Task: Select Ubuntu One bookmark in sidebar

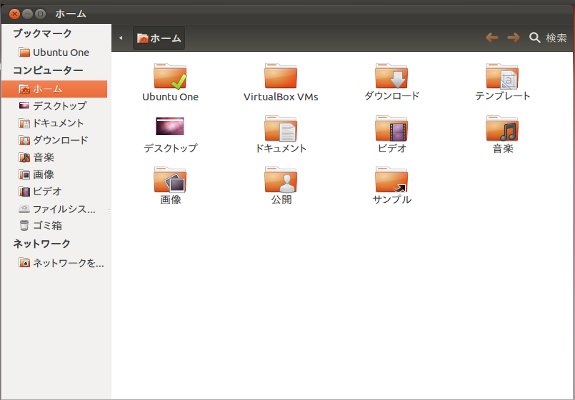Action: [54, 52]
